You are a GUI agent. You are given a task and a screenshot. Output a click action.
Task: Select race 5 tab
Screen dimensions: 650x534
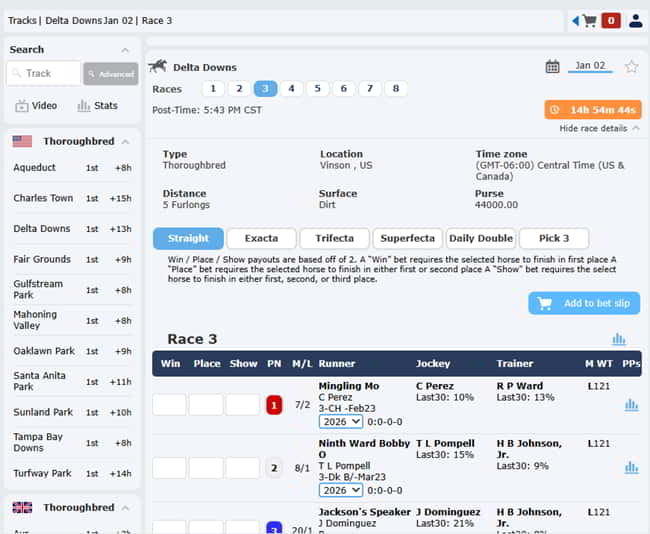click(318, 89)
